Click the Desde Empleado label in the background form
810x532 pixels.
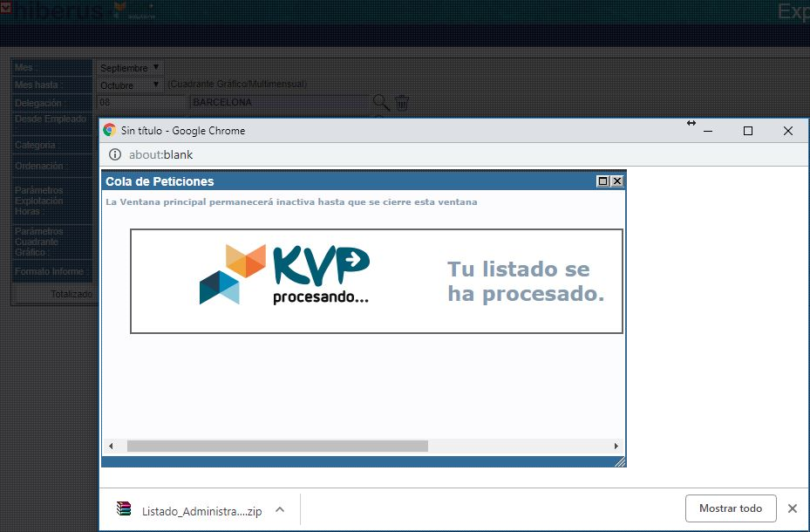(50, 119)
